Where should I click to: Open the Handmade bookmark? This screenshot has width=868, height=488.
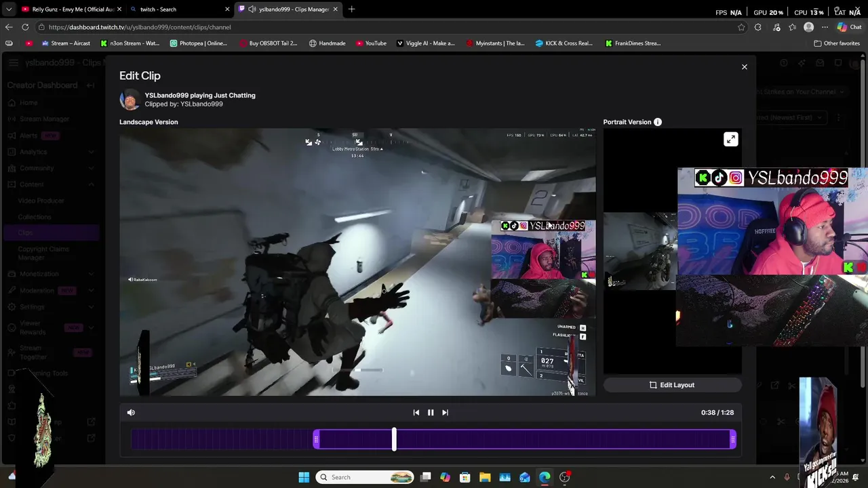click(327, 43)
